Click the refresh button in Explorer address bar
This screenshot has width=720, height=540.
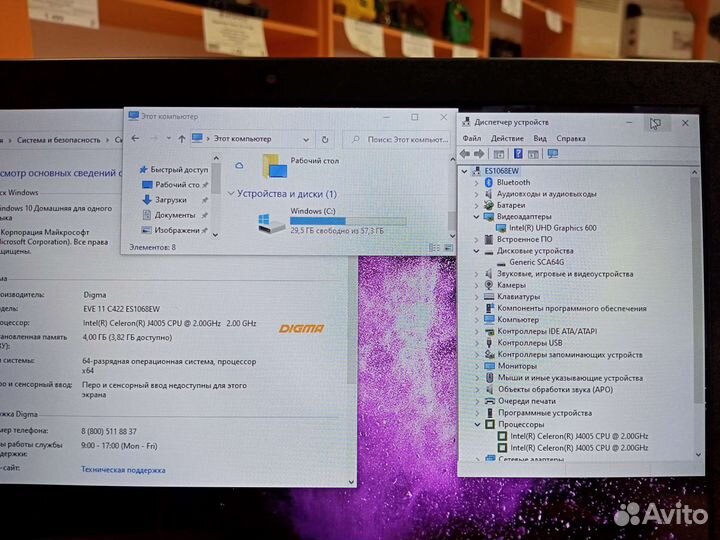(x=325, y=139)
